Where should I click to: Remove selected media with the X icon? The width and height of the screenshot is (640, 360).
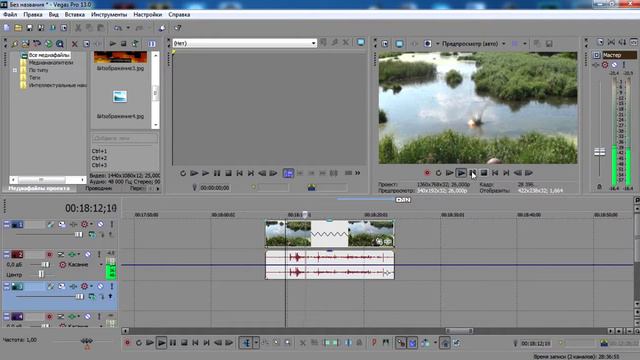(74, 44)
